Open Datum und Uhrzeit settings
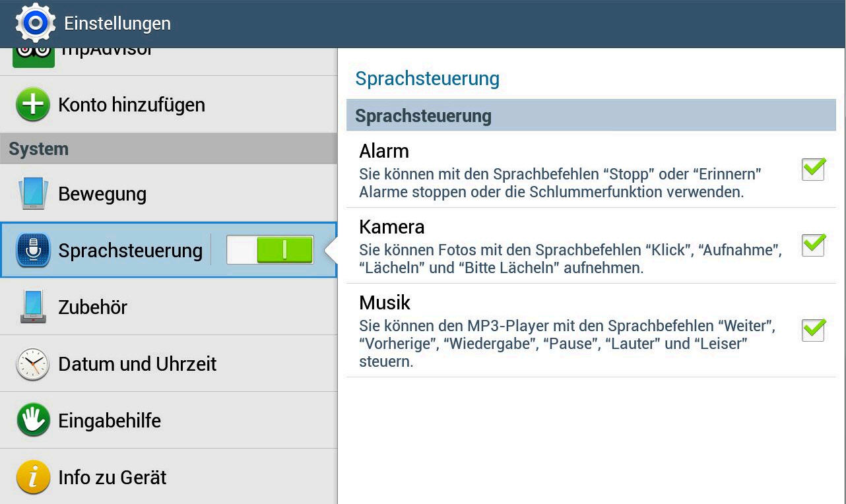Viewport: 846px width, 504px height. pos(137,364)
